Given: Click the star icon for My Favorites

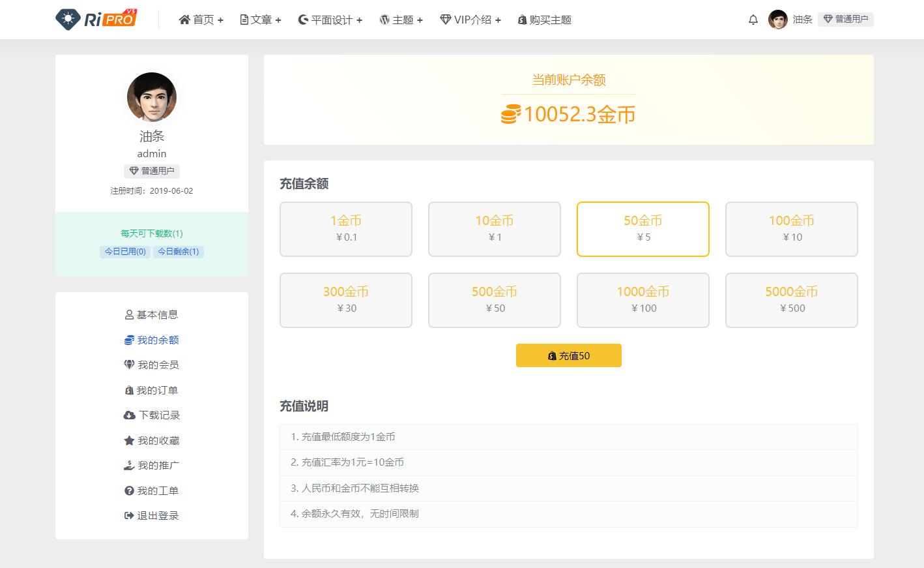Looking at the screenshot, I should pyautogui.click(x=129, y=441).
